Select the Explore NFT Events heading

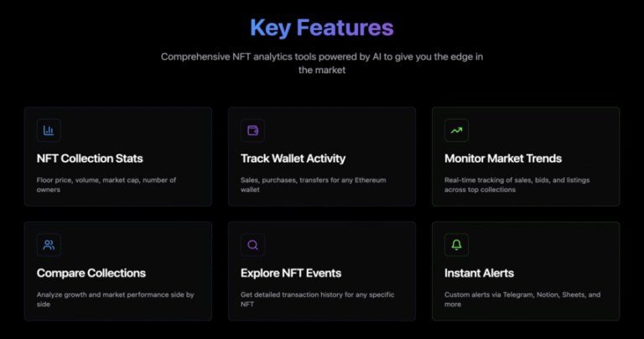coord(291,274)
